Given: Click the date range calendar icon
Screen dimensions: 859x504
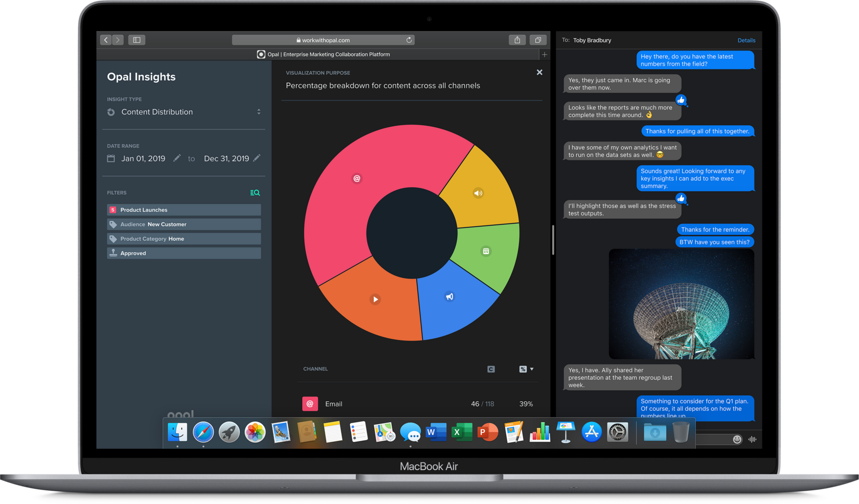Looking at the screenshot, I should coord(111,158).
